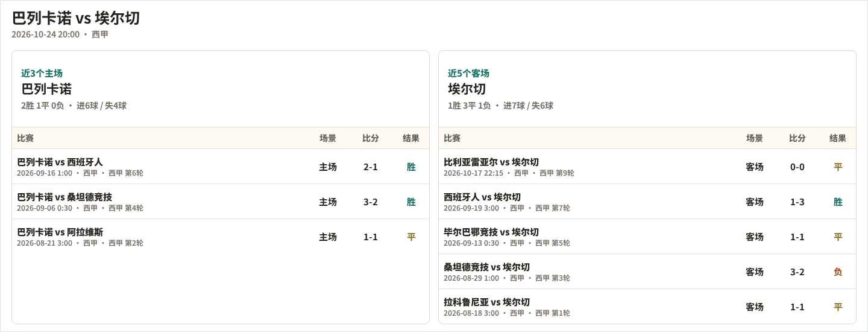Click score 0-0 for 比利亚雷亚尔 vs 埃尔切

(x=797, y=167)
